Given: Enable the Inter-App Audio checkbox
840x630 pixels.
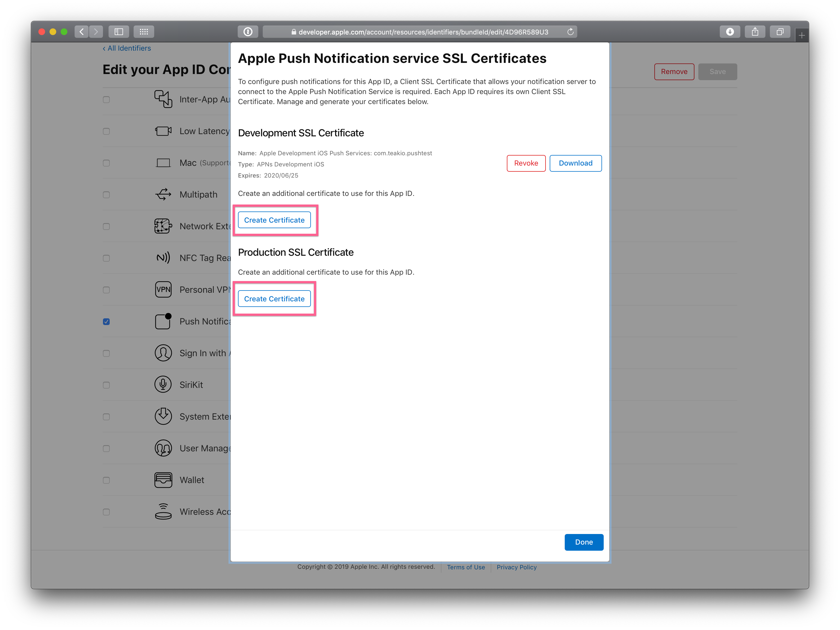Looking at the screenshot, I should click(x=106, y=100).
